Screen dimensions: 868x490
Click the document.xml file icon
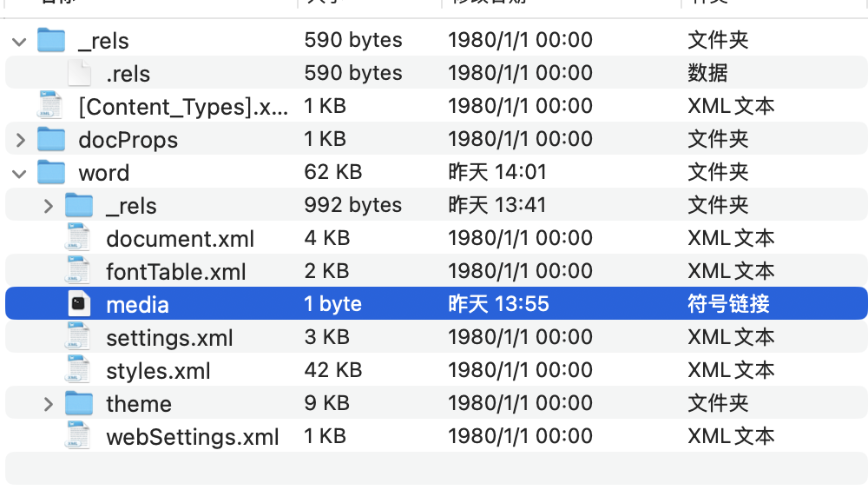pyautogui.click(x=79, y=237)
